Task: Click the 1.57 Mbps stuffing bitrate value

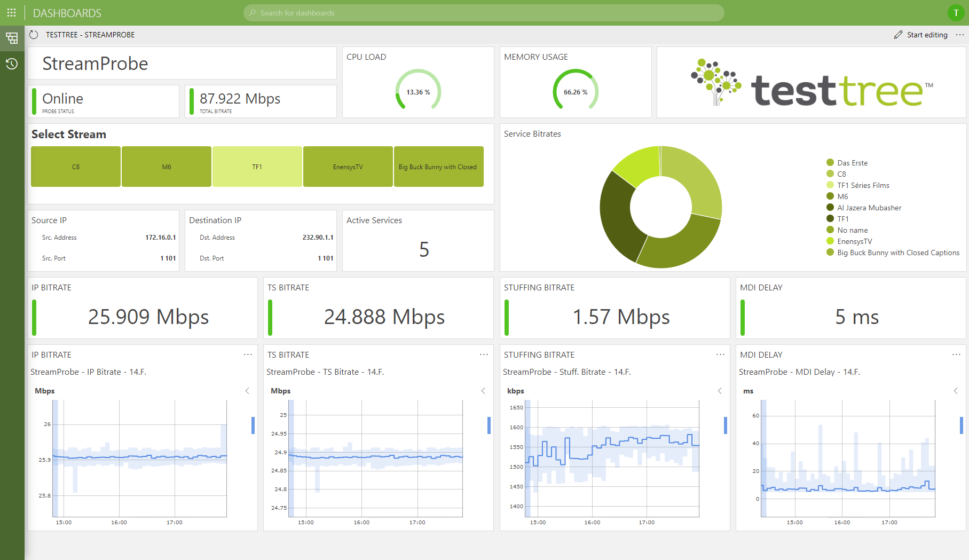Action: click(621, 317)
